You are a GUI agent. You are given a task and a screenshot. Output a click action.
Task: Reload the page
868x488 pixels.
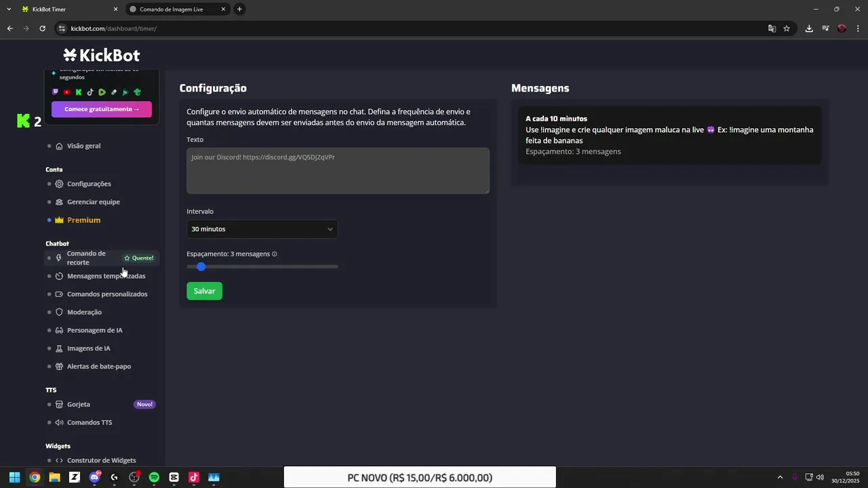[42, 28]
